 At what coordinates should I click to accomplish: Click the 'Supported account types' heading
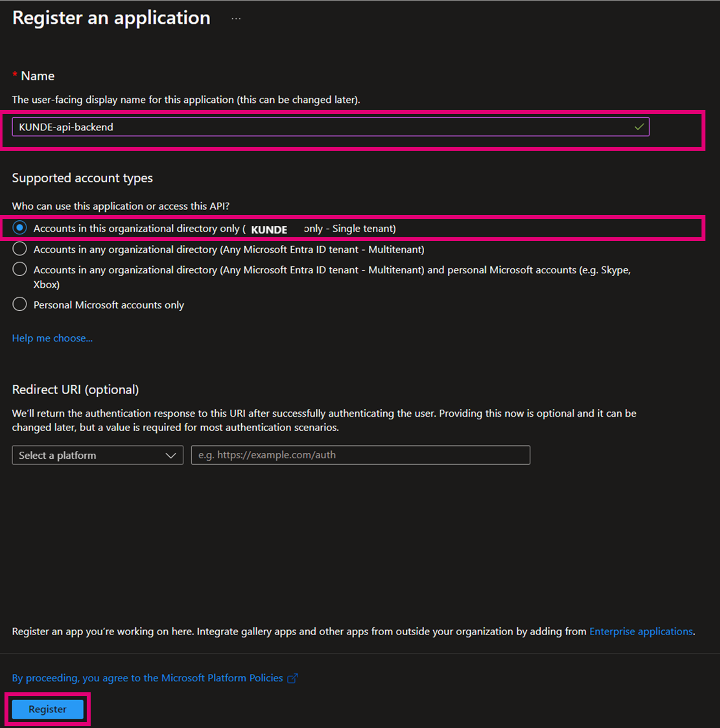coord(82,178)
